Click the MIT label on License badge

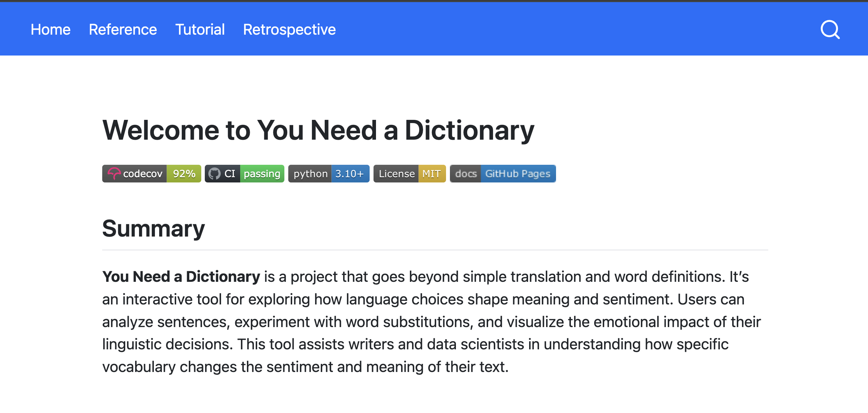pyautogui.click(x=432, y=174)
